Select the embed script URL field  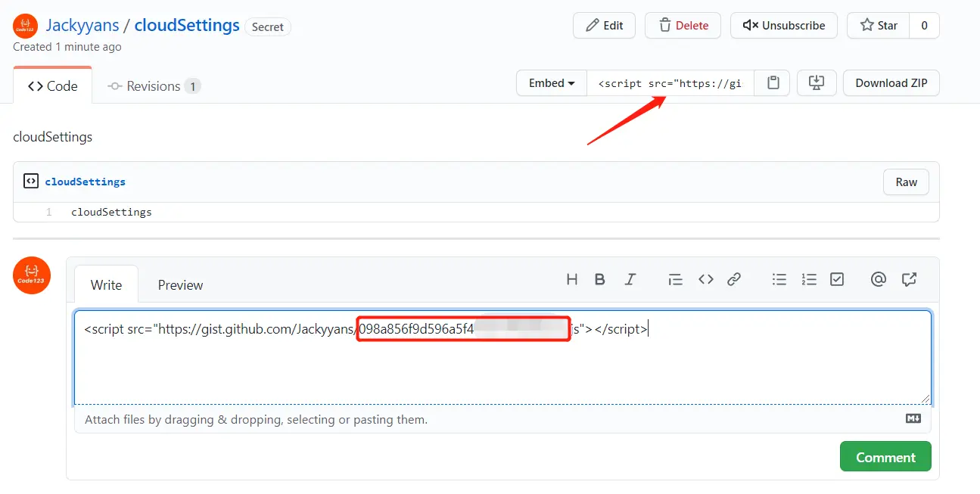click(670, 83)
